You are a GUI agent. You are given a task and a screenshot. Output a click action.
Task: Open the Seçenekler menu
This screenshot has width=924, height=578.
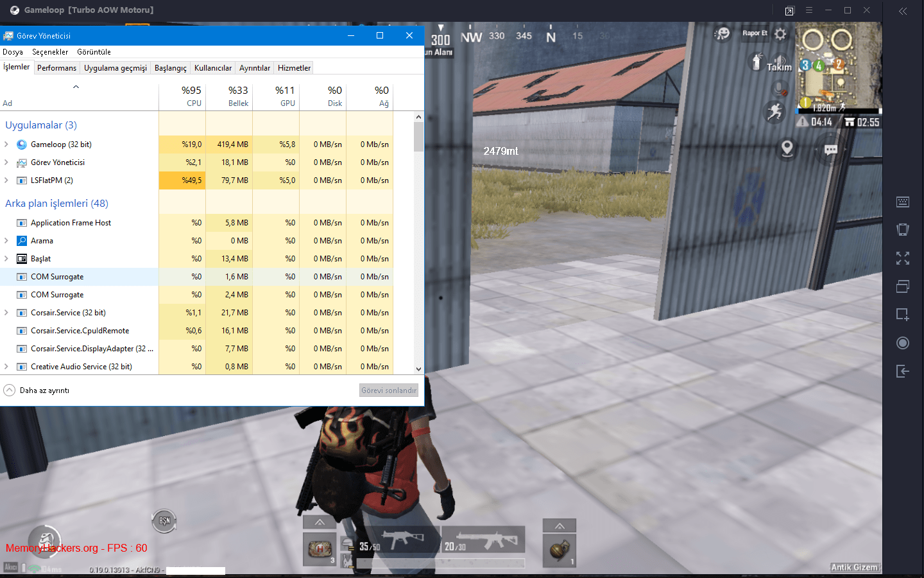click(x=50, y=52)
